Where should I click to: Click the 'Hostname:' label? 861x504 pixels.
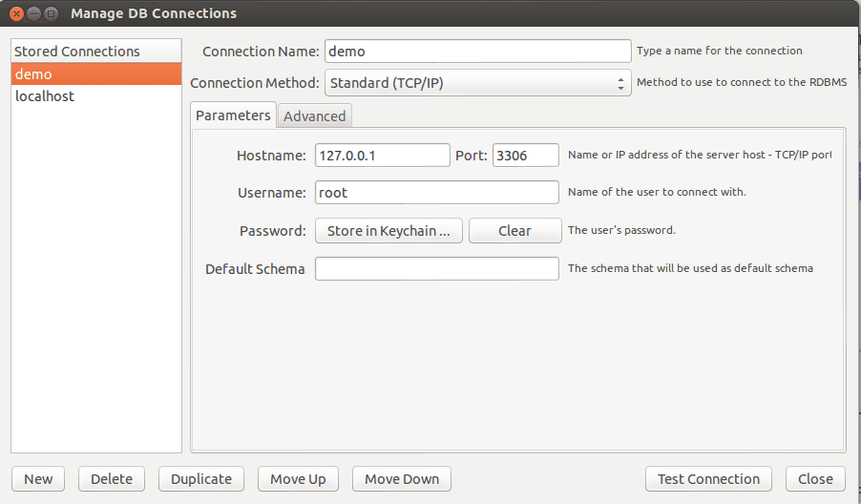[271, 156]
